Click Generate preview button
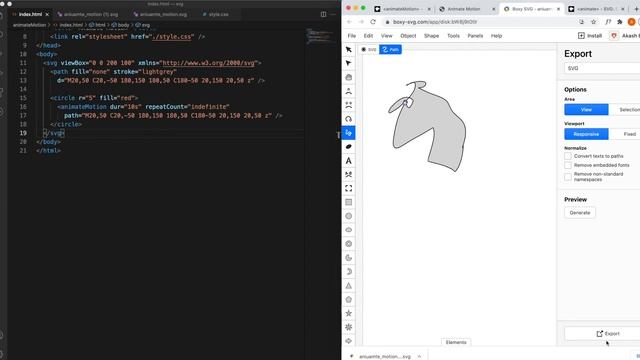 (580, 213)
